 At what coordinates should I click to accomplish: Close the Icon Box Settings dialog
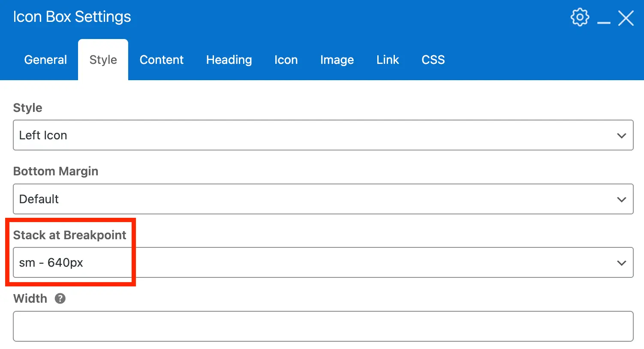coord(626,18)
